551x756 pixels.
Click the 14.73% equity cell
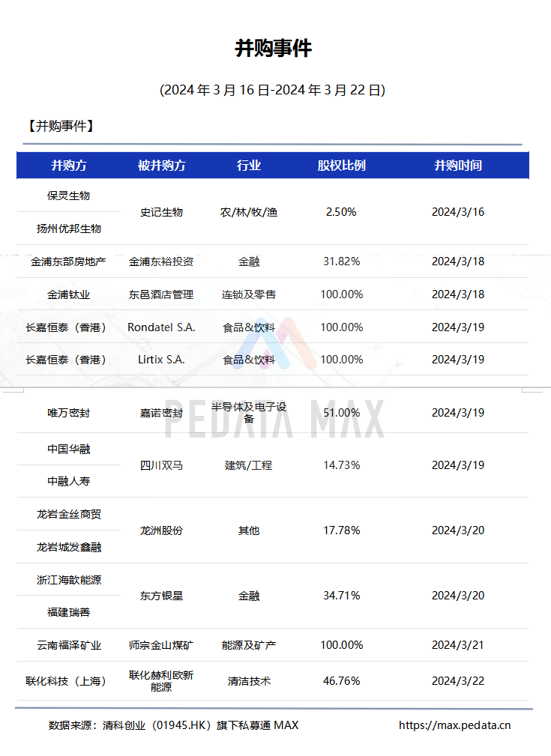click(x=342, y=465)
